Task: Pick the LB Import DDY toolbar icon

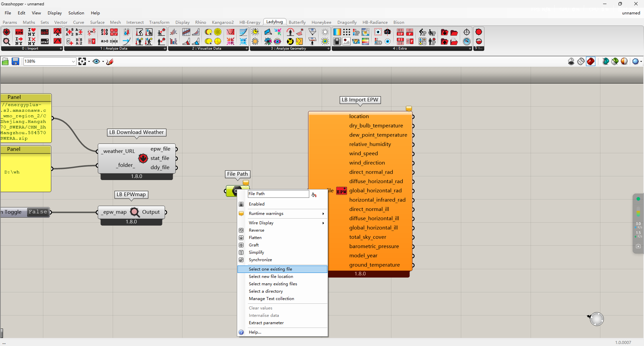Action: pyautogui.click(x=45, y=32)
